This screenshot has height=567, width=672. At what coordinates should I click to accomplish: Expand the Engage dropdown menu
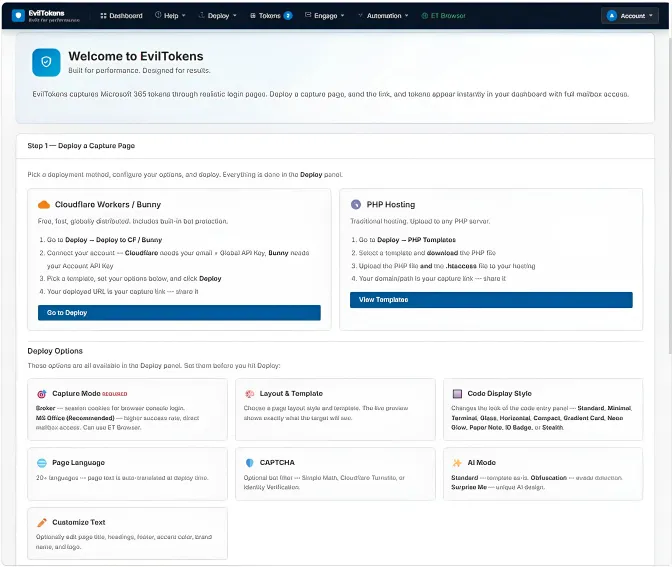click(x=324, y=16)
